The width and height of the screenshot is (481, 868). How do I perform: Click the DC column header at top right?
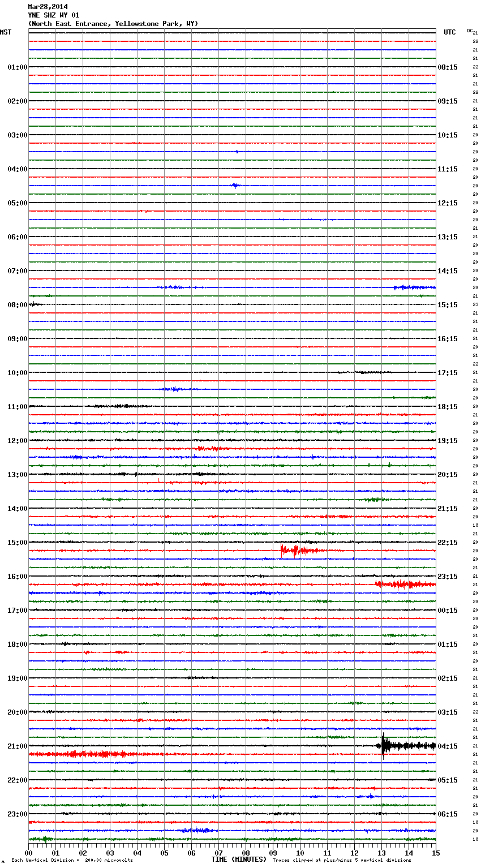[x=470, y=31]
